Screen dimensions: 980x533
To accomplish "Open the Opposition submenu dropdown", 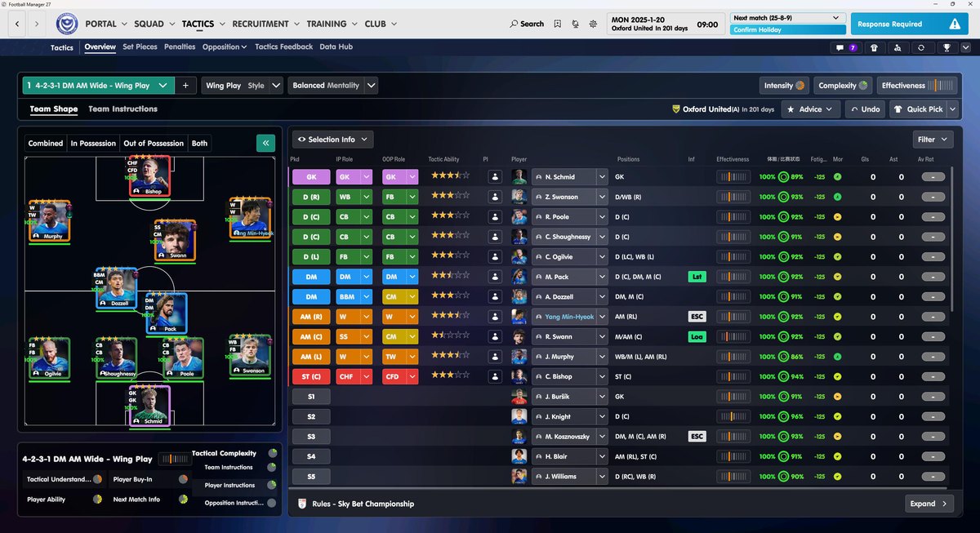I will click(225, 47).
